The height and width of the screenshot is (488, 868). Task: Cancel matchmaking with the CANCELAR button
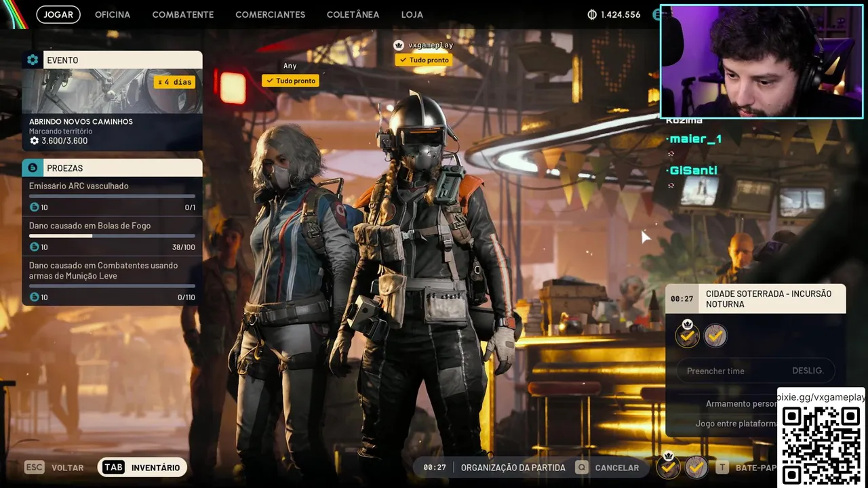(617, 468)
